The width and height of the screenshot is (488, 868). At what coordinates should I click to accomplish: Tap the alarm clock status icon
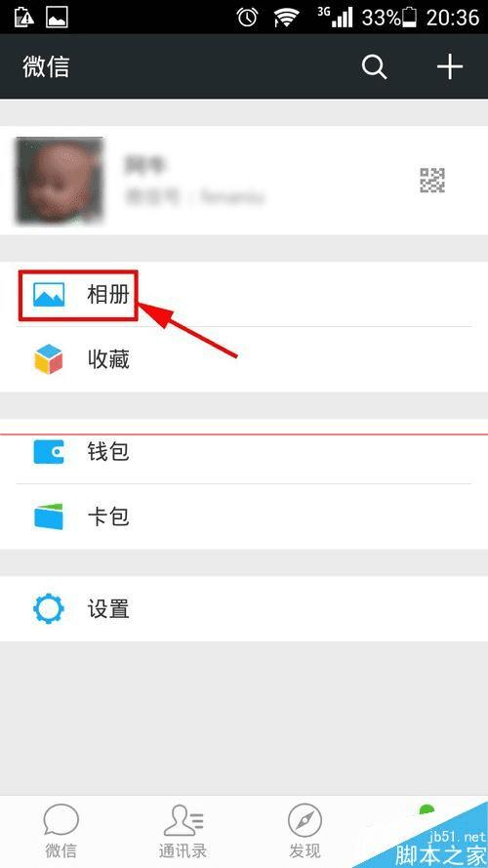[x=247, y=18]
